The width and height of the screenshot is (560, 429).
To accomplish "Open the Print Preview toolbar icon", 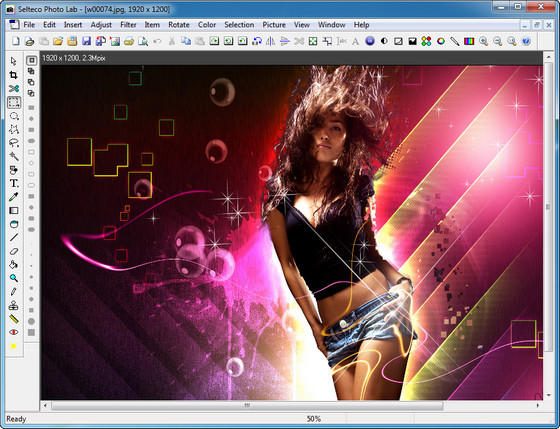I will [143, 41].
